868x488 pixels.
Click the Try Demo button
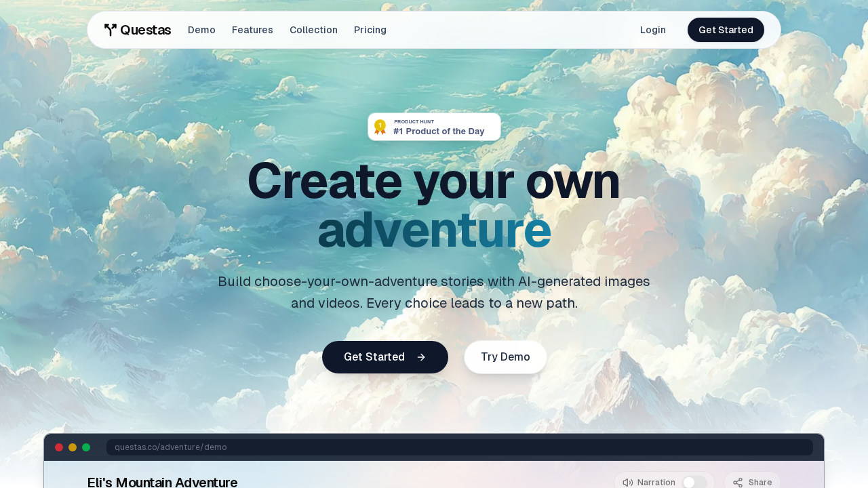pyautogui.click(x=505, y=357)
